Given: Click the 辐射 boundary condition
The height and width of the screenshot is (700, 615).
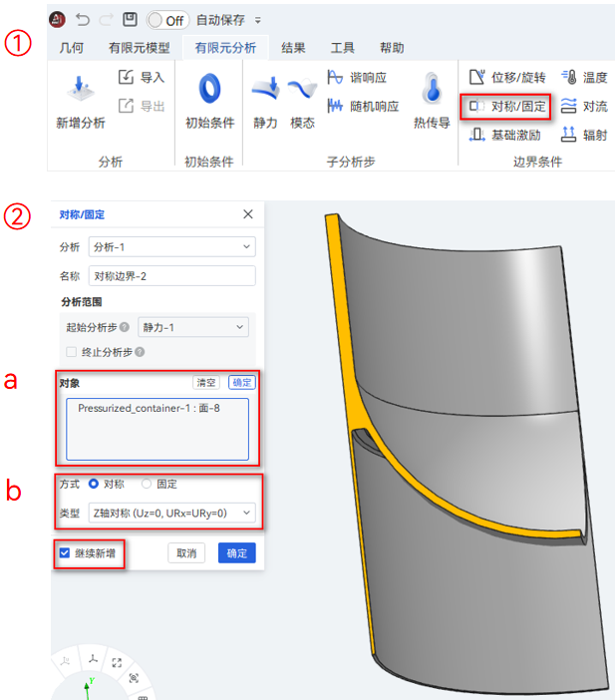Looking at the screenshot, I should pyautogui.click(x=584, y=135).
